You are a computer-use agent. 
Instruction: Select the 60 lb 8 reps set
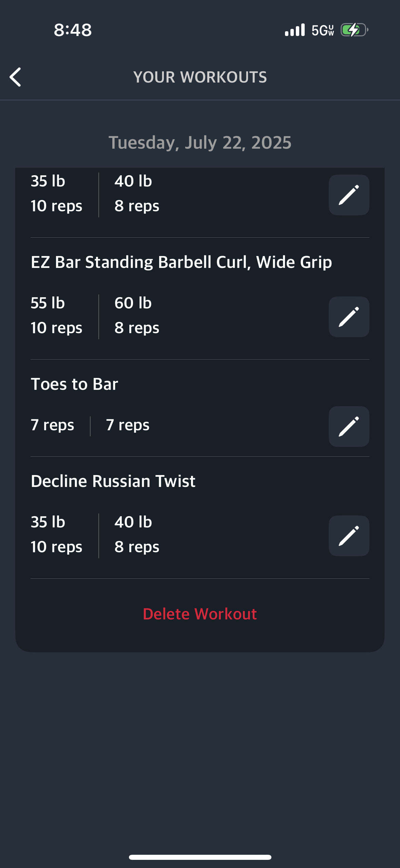click(x=137, y=315)
